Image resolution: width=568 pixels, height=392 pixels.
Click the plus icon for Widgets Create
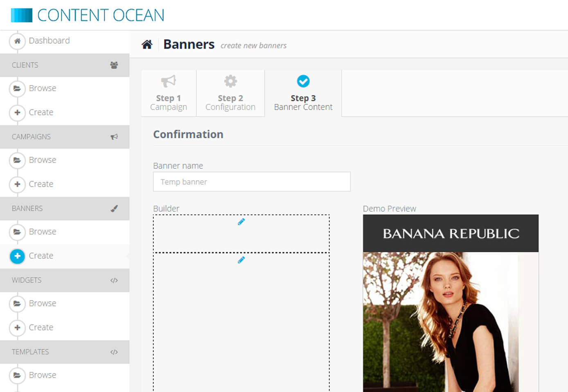tap(17, 327)
